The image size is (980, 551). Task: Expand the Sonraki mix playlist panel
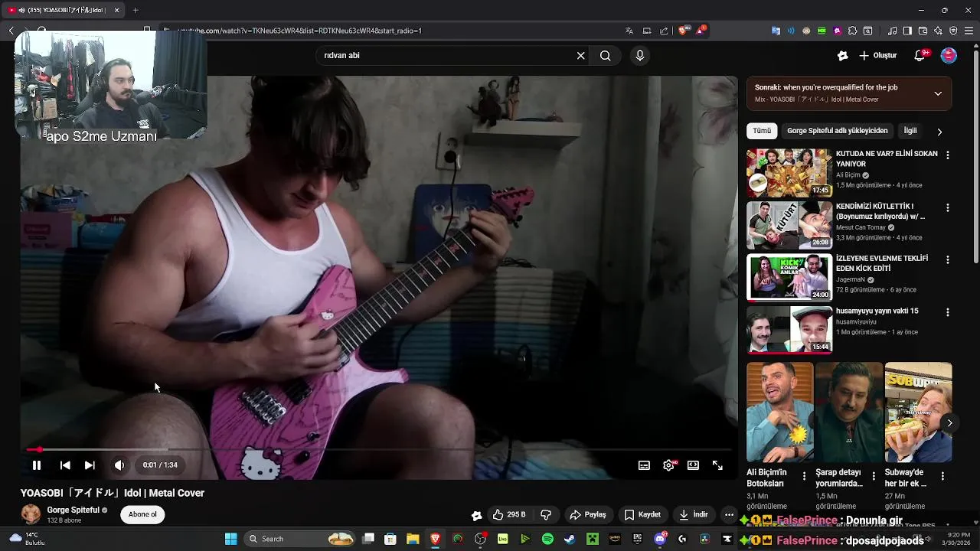tap(938, 93)
